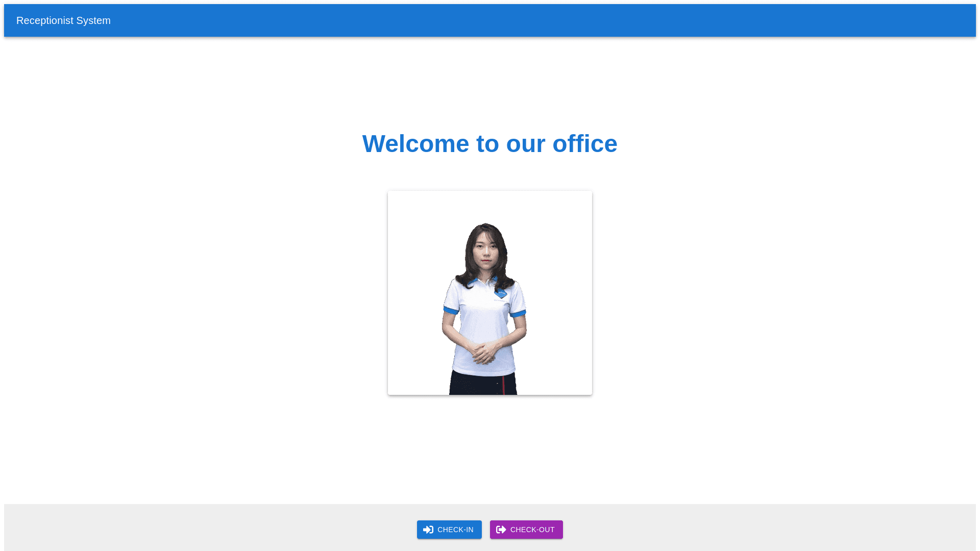Click the check-in arrow icon
Screen dimensions: 980x551
(428, 530)
